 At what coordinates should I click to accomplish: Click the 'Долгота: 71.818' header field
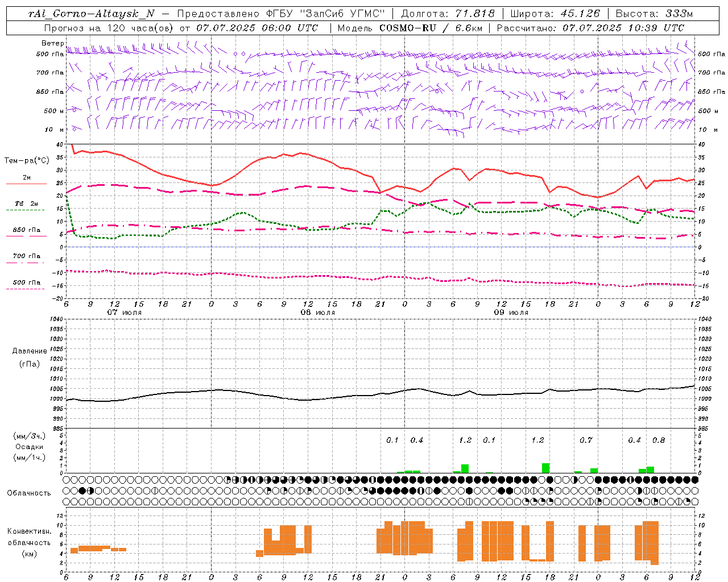tap(448, 14)
